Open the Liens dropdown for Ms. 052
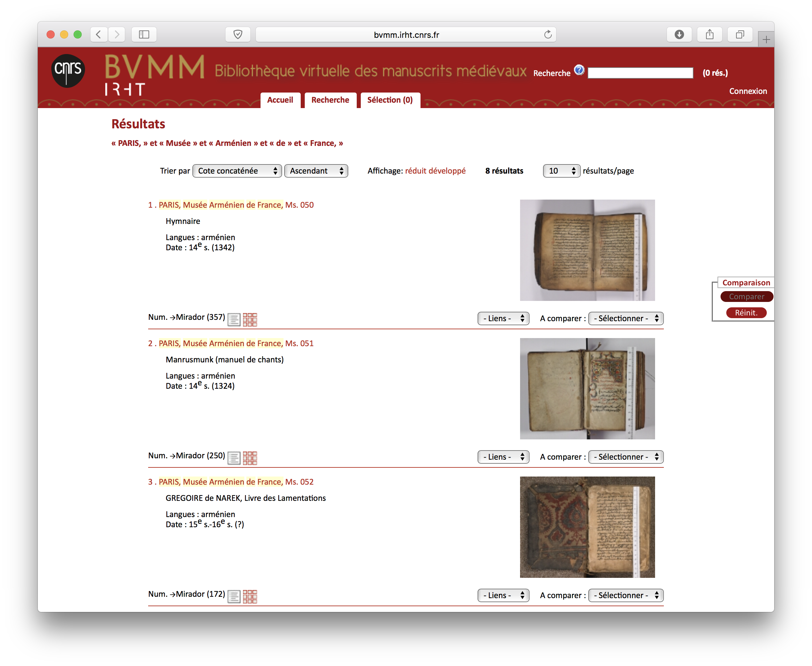 [504, 595]
